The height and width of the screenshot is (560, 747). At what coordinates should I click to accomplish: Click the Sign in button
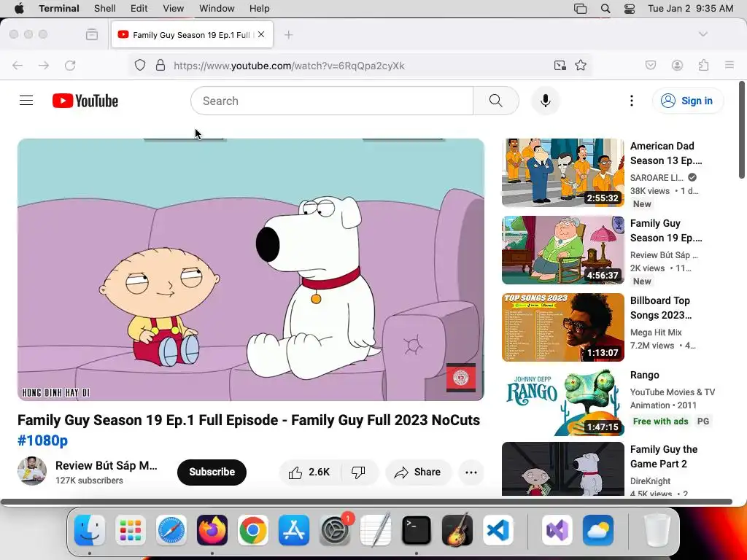(687, 101)
